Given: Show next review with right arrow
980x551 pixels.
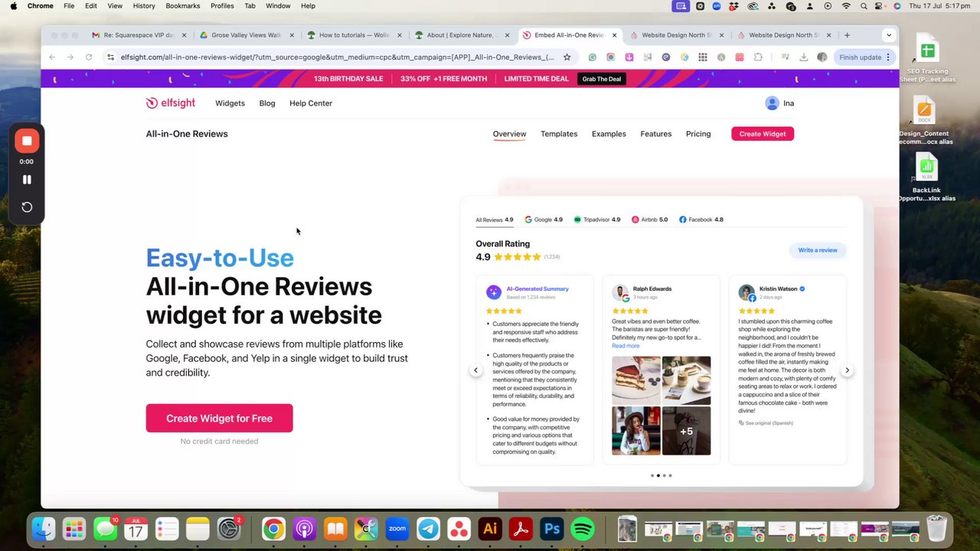Looking at the screenshot, I should [847, 370].
